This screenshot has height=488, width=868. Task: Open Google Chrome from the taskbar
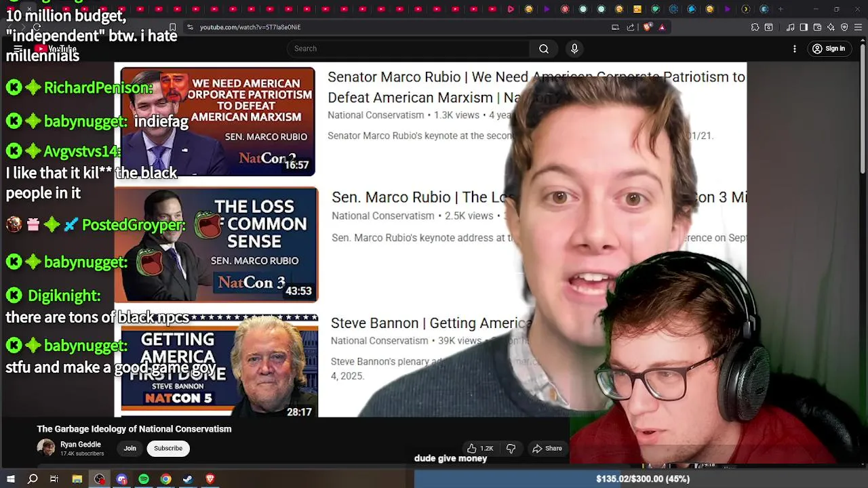tap(165, 479)
